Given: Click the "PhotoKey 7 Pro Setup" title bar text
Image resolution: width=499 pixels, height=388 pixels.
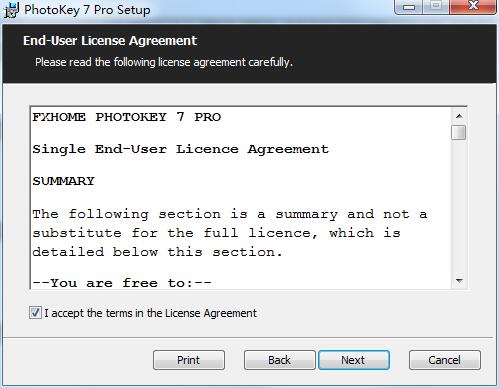Looking at the screenshot, I should pyautogui.click(x=87, y=10).
